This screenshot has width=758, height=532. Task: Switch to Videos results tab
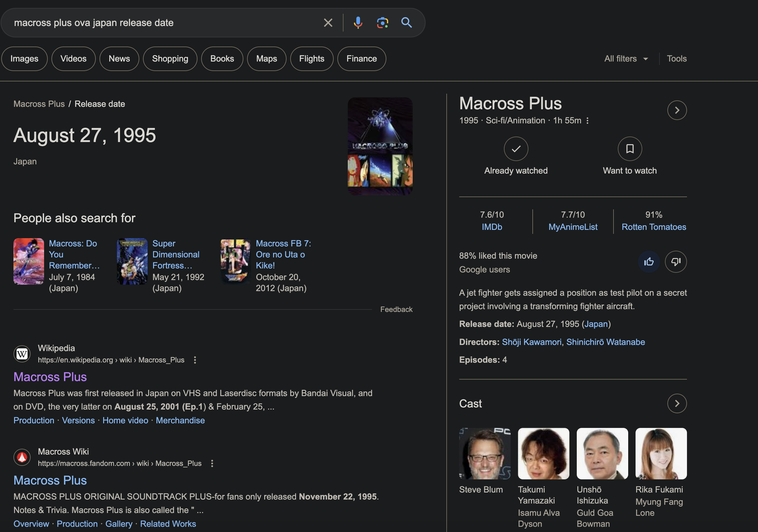(x=73, y=59)
